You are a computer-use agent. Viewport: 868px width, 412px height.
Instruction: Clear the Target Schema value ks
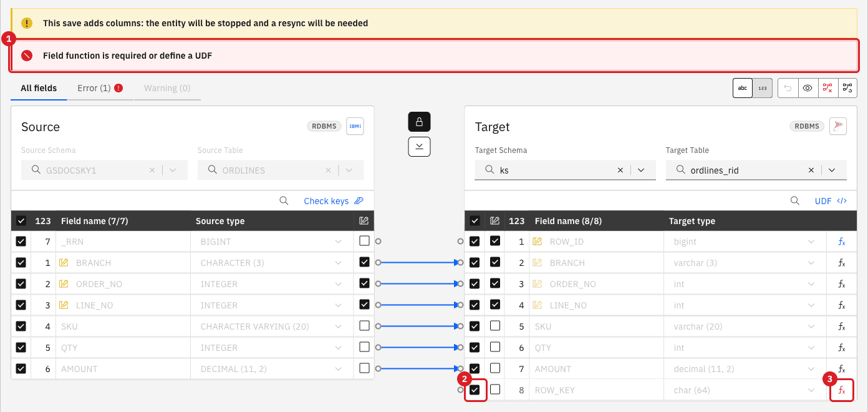[x=620, y=170]
